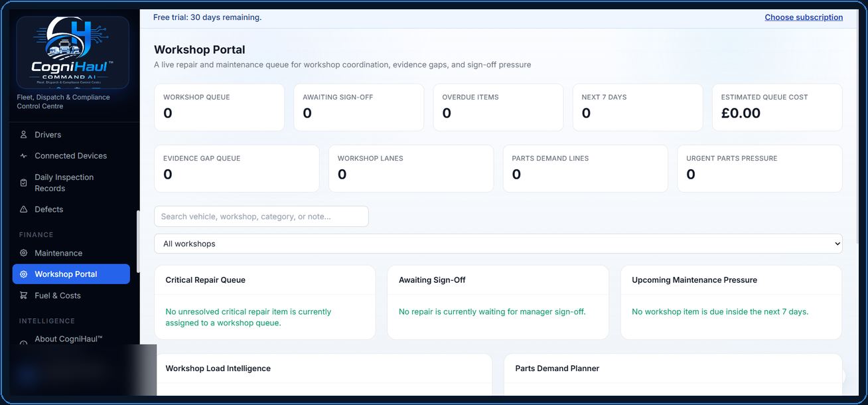
Task: Click the Upcoming Maintenance Pressure heading
Action: tap(694, 280)
